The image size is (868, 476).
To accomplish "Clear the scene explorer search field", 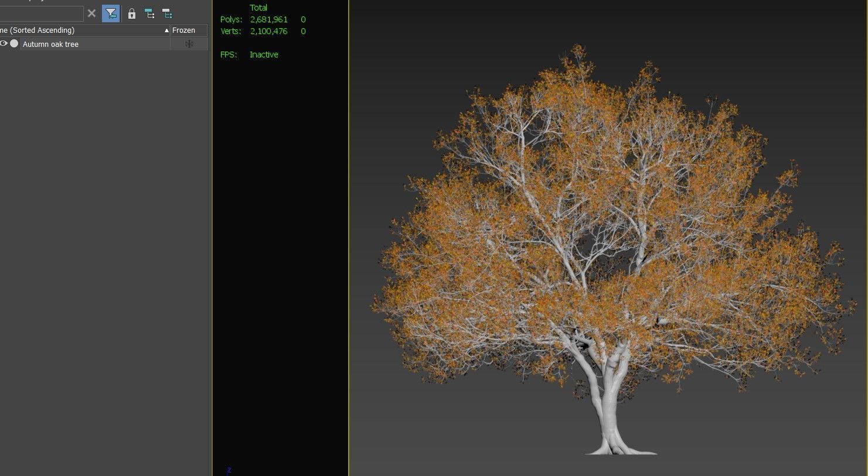I will [x=91, y=13].
